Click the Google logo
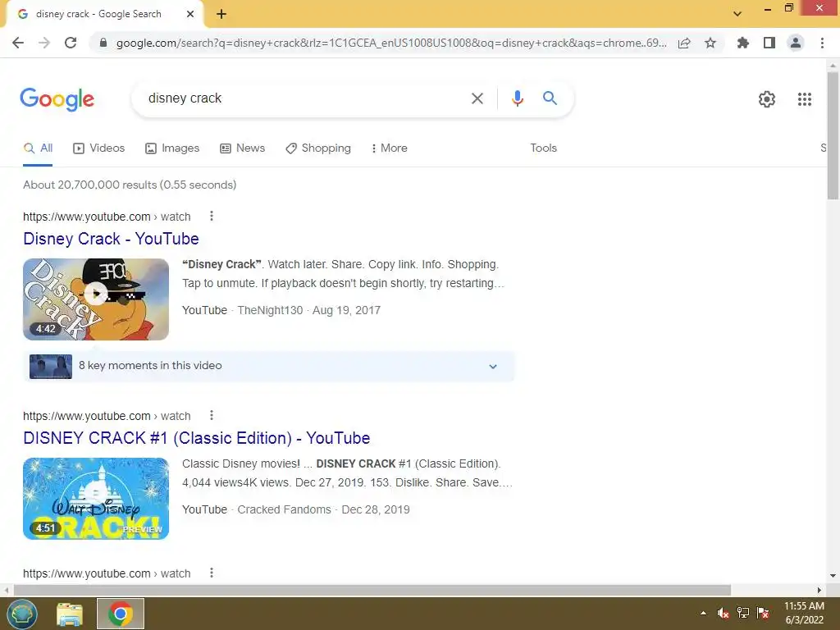This screenshot has width=840, height=630. [57, 99]
